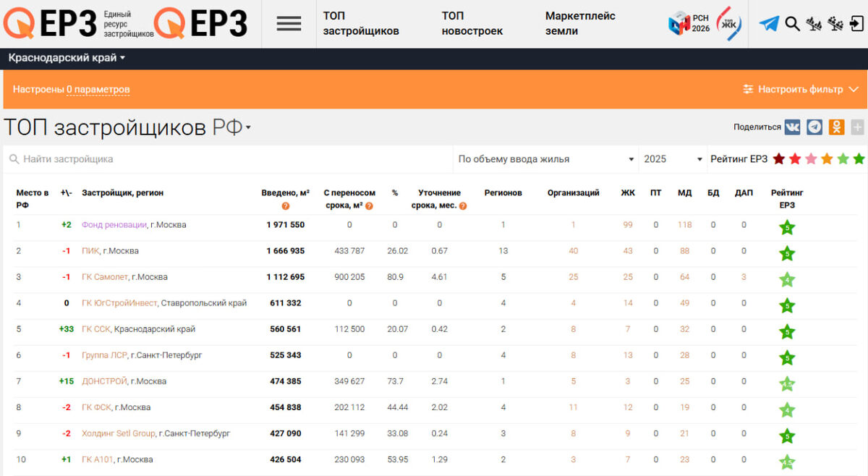Click the Регионов column header
The image size is (868, 476).
(x=503, y=193)
